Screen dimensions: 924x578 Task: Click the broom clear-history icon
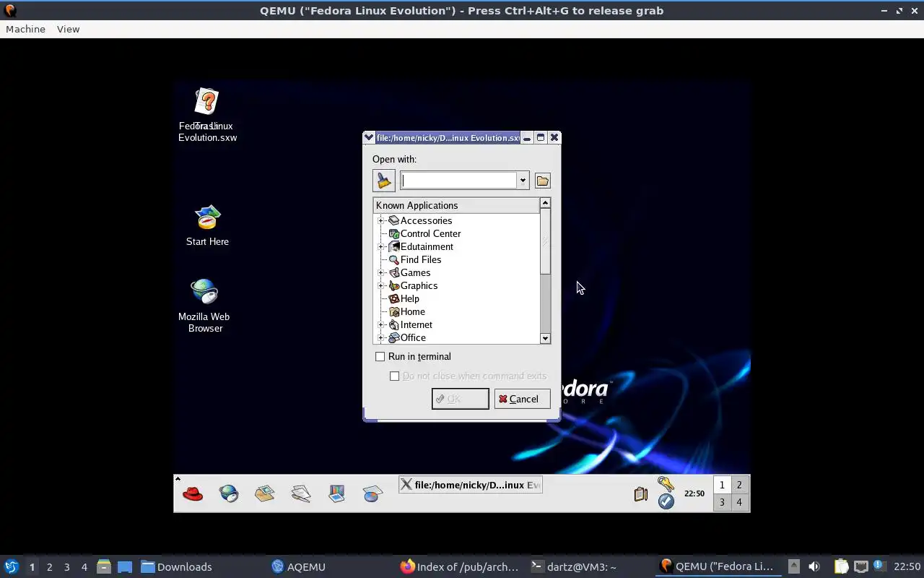pos(384,181)
